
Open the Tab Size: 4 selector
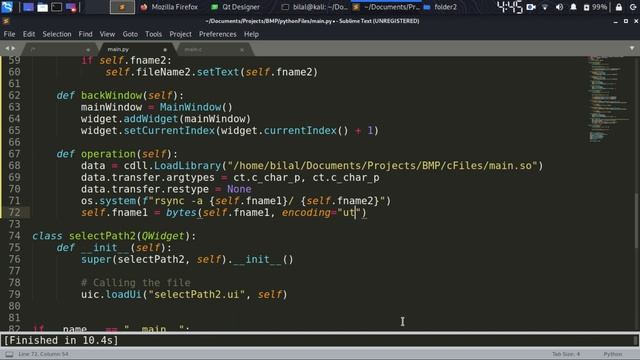[x=566, y=354]
